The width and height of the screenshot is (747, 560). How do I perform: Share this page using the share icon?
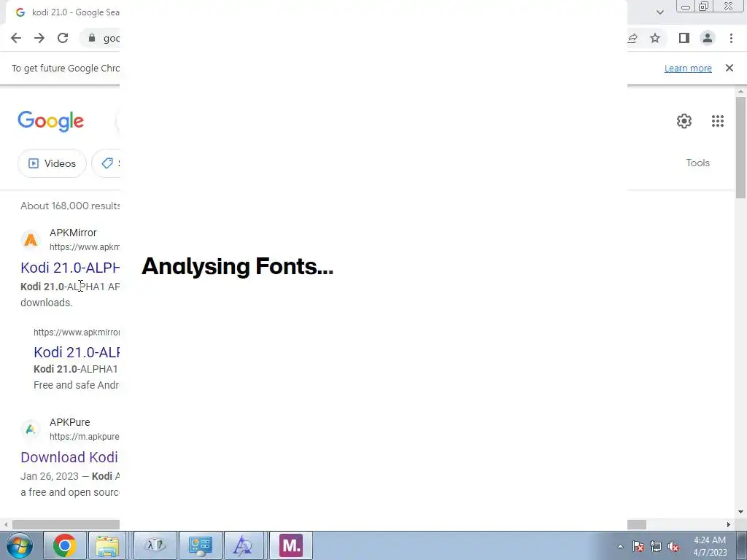click(x=632, y=38)
